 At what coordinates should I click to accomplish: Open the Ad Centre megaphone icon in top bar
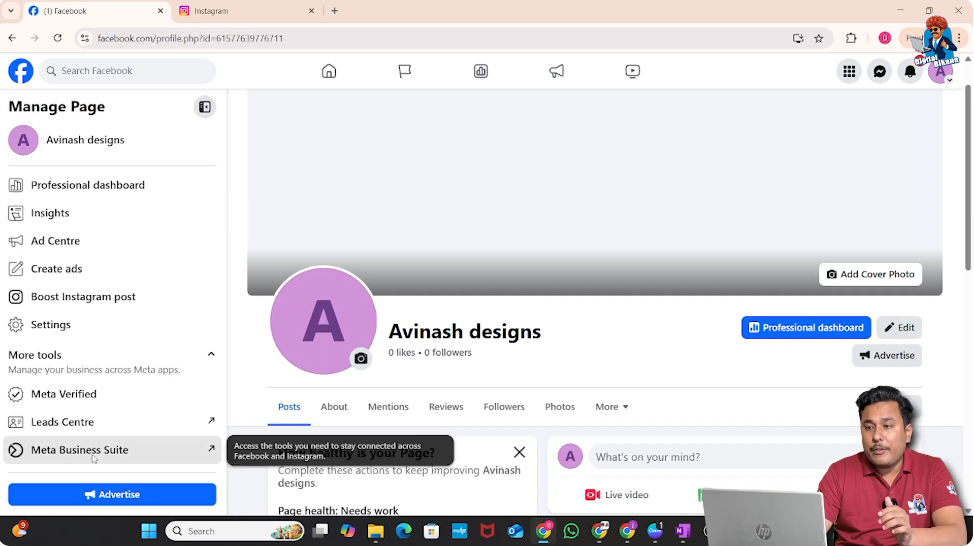[557, 71]
